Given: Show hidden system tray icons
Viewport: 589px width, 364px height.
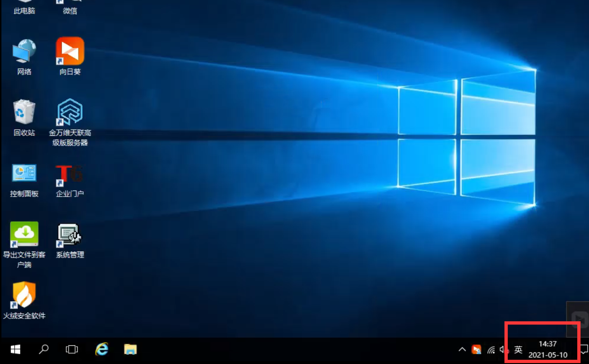Looking at the screenshot, I should click(x=462, y=349).
